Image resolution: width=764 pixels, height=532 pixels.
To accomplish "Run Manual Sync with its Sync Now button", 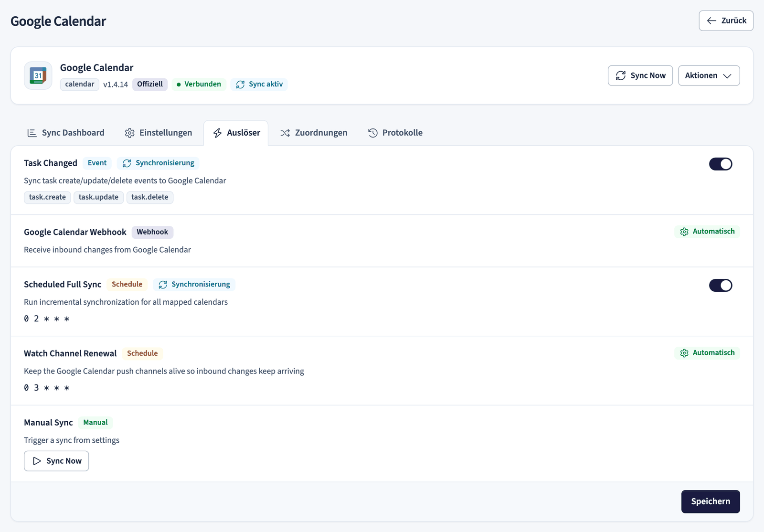I will tap(56, 461).
